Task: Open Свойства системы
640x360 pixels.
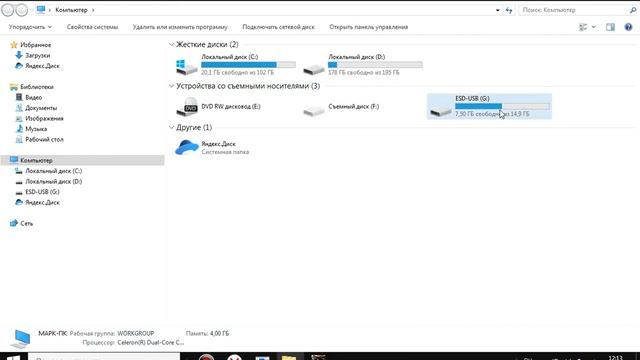Action: tap(92, 27)
